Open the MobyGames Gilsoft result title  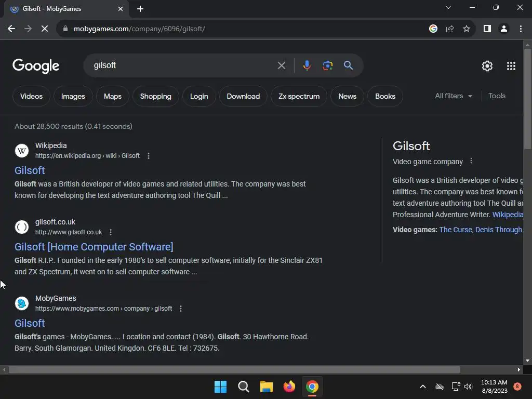(30, 323)
